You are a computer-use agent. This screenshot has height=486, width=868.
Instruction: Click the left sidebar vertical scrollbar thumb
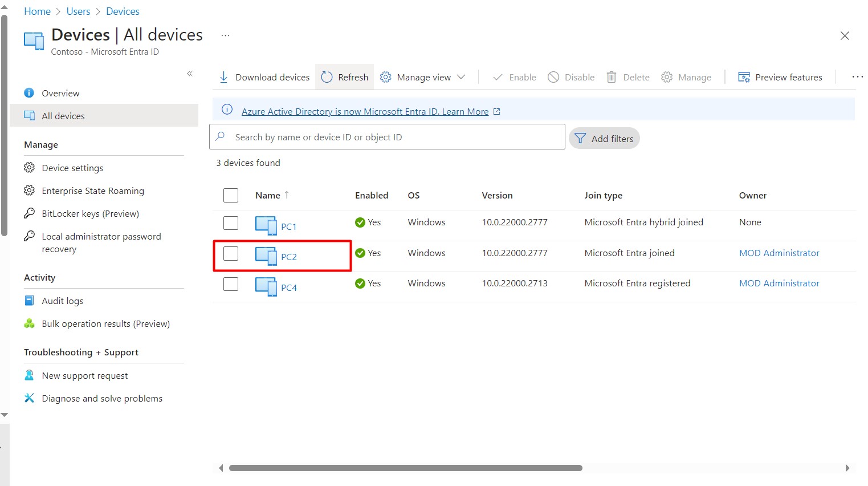pyautogui.click(x=5, y=124)
